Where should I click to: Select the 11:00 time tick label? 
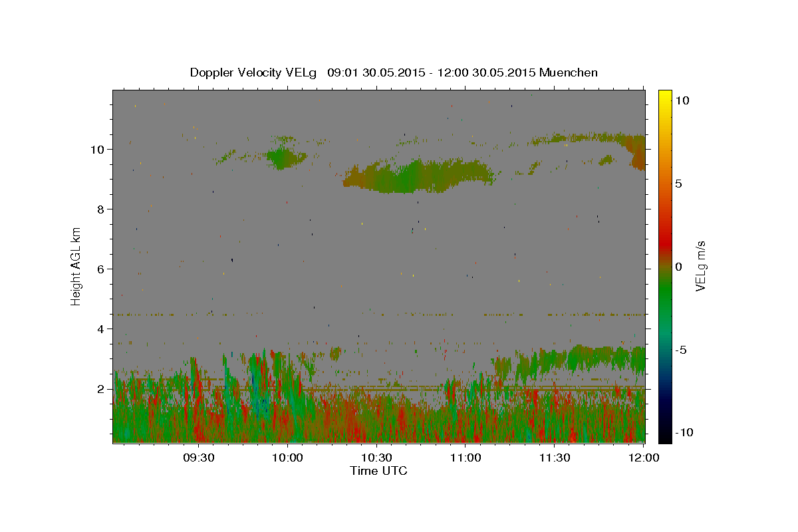(465, 458)
